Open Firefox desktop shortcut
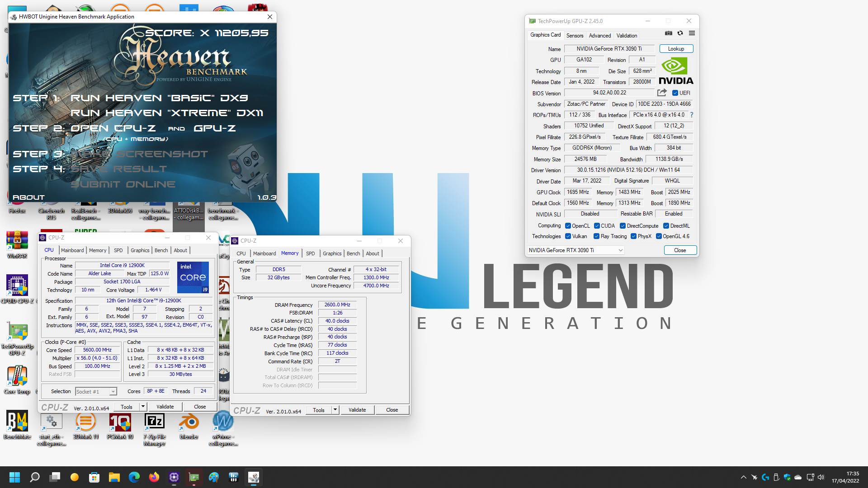This screenshot has height=488, width=868. pos(17,207)
